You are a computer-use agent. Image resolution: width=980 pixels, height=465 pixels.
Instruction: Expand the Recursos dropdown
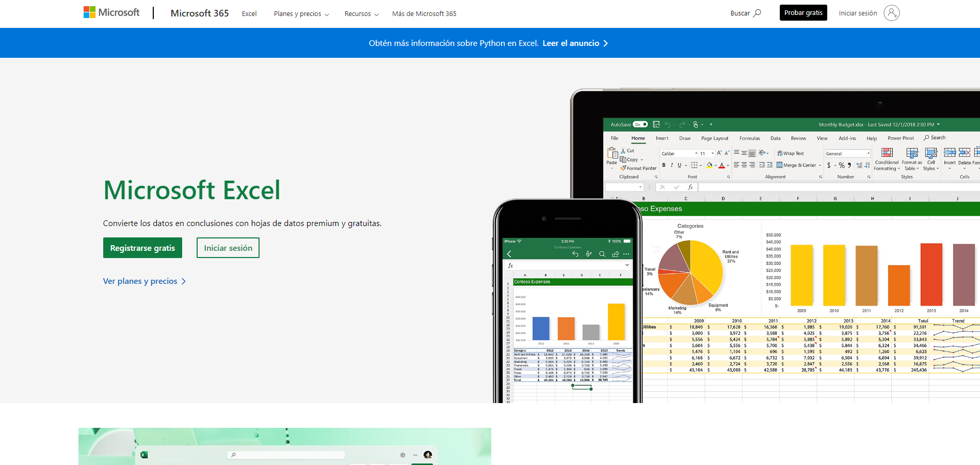coord(361,14)
